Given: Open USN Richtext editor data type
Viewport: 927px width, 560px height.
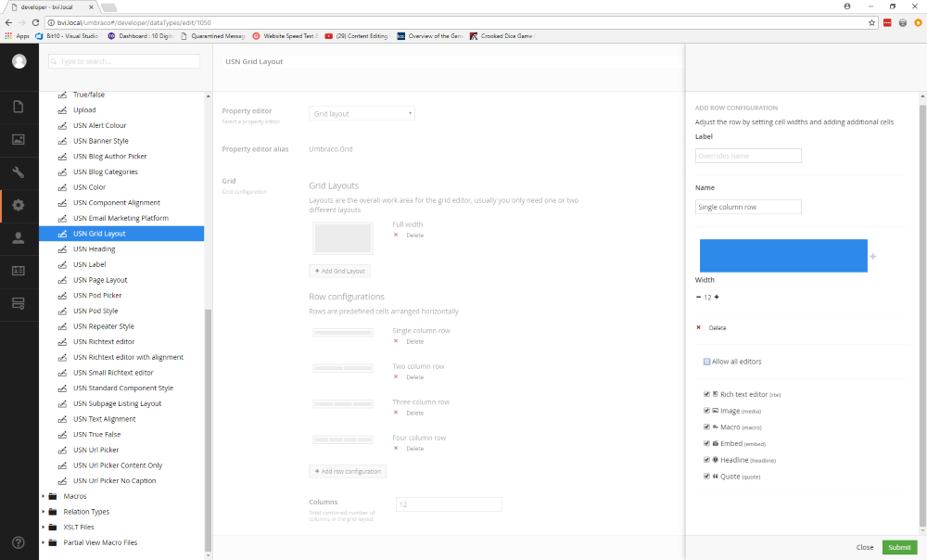Looking at the screenshot, I should (x=104, y=342).
